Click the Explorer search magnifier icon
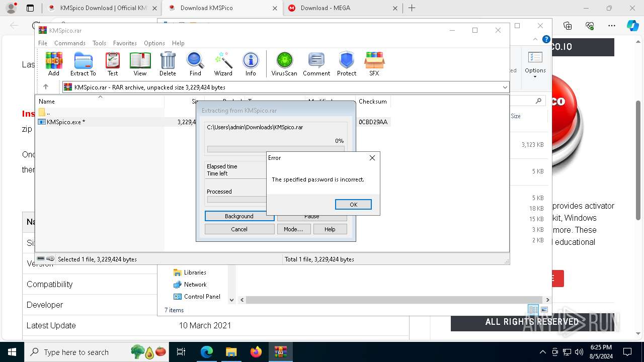 (x=539, y=101)
